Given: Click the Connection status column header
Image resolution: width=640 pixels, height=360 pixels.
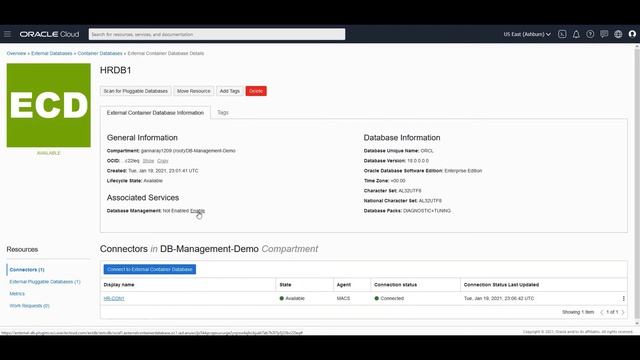Looking at the screenshot, I should pos(396,285).
